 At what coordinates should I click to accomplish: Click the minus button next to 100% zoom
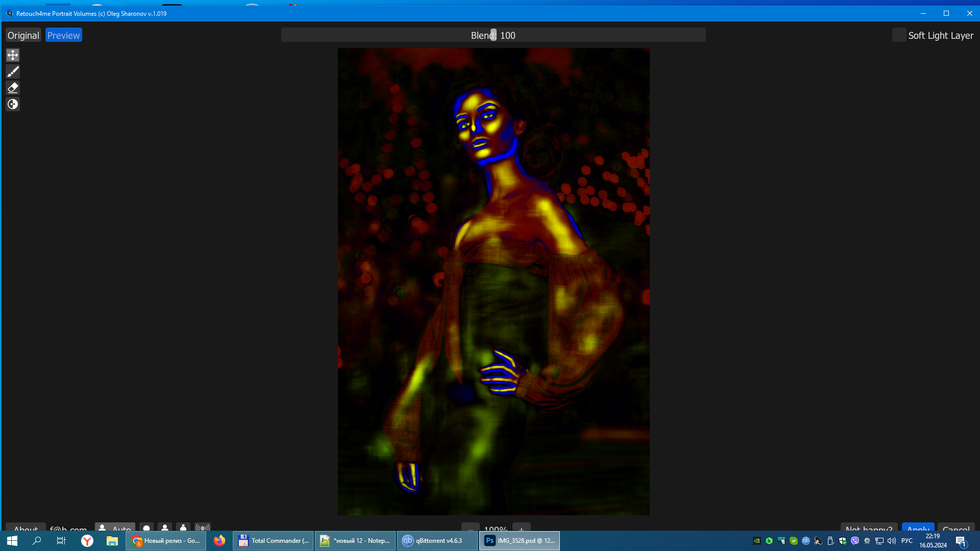click(470, 528)
